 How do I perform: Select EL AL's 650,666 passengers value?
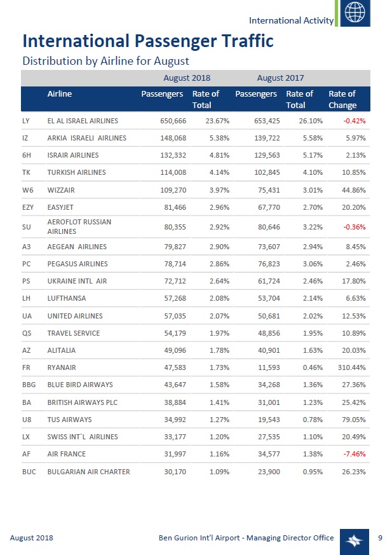tap(168, 120)
